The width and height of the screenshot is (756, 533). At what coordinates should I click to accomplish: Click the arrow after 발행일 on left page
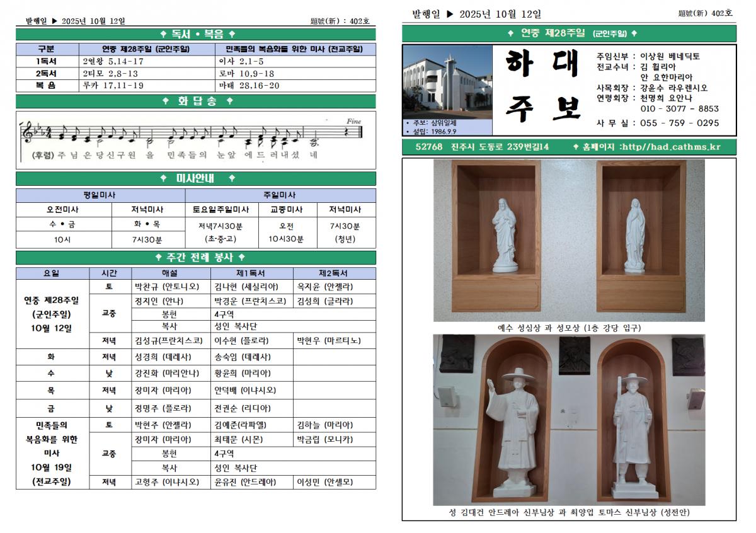54,21
